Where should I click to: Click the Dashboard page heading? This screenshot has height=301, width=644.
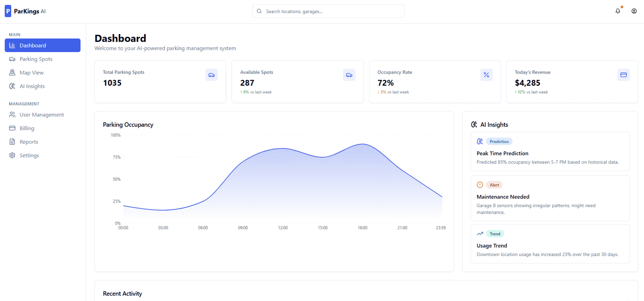coord(120,38)
